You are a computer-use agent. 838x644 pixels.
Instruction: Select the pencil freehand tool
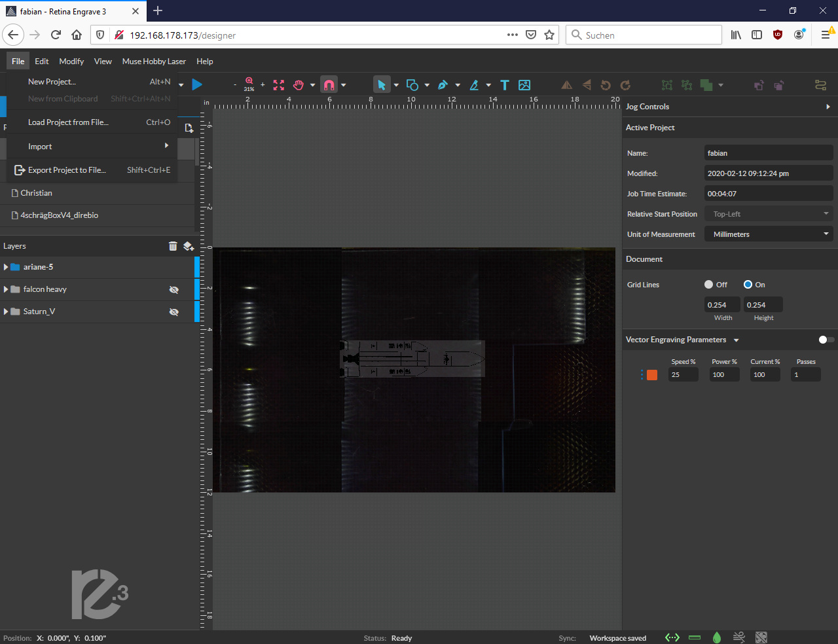475,85
